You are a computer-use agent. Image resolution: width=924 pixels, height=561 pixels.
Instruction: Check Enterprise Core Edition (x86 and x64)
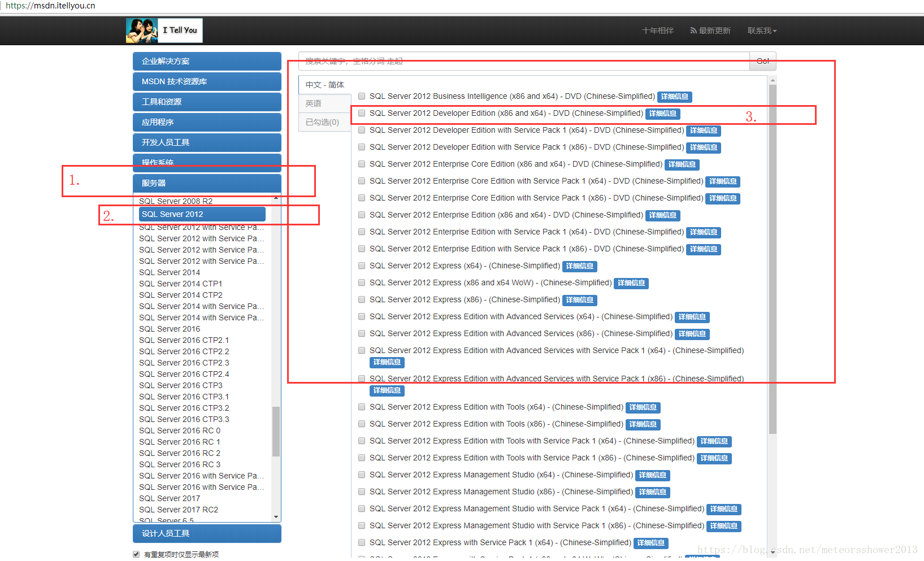[362, 164]
